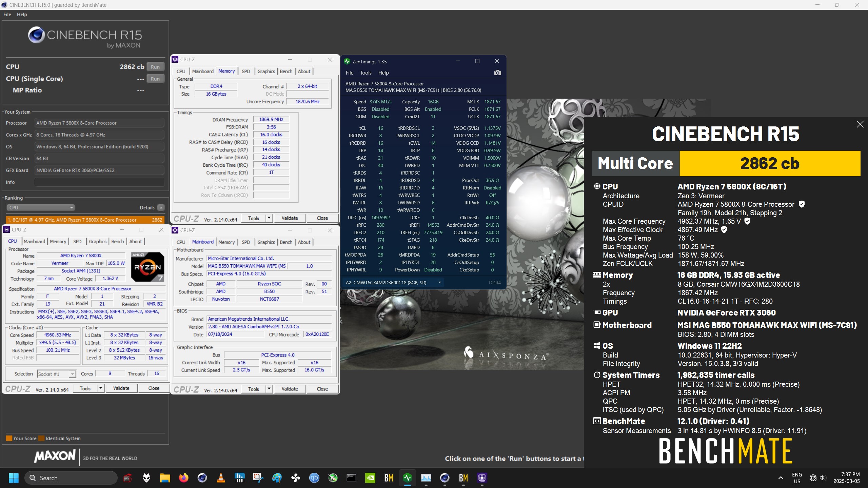Click Tools button in CPU-Z Motherboard window
868x488 pixels.
pos(254,389)
